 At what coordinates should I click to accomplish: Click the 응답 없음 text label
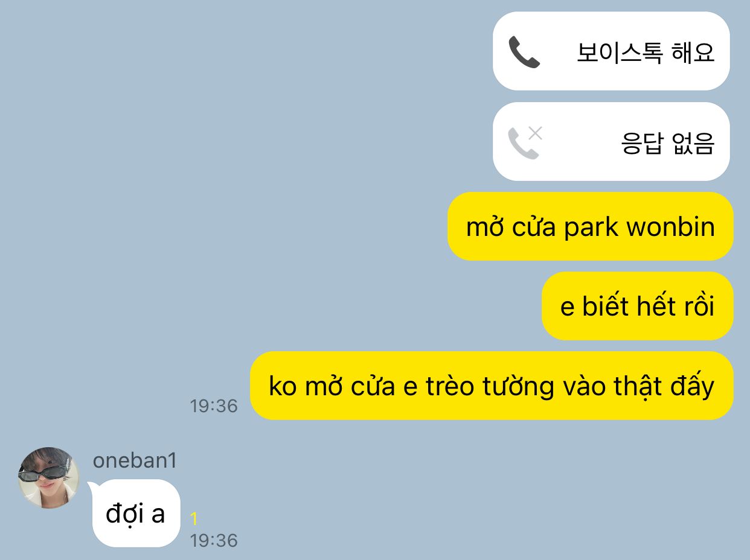tap(668, 143)
